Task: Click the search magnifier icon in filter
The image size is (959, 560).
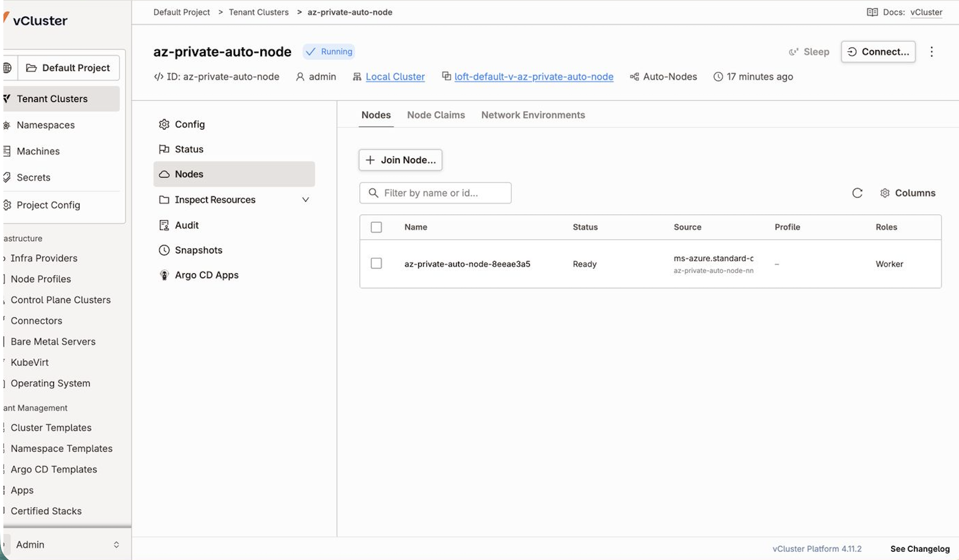Action: click(373, 193)
